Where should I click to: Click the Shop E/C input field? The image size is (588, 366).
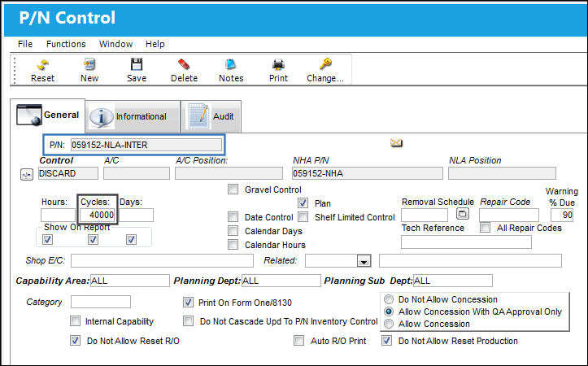[162, 260]
